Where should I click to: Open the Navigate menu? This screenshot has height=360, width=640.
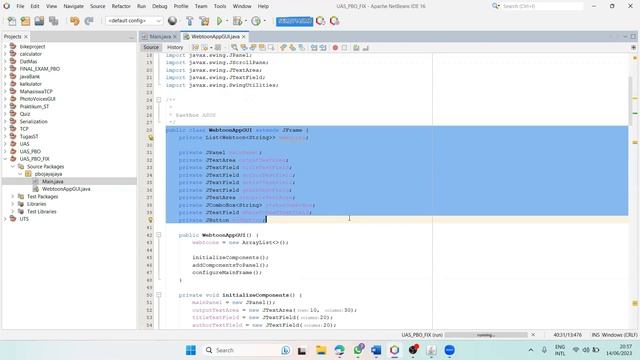click(73, 6)
